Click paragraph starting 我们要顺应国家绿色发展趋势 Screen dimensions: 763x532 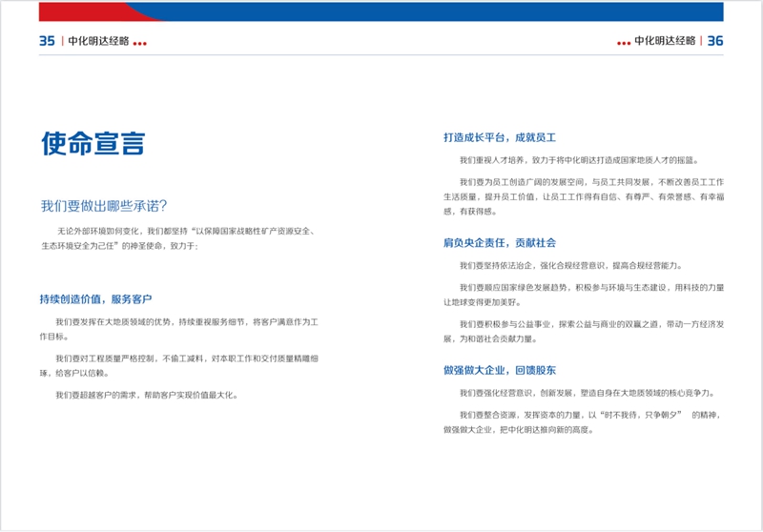tap(584, 295)
